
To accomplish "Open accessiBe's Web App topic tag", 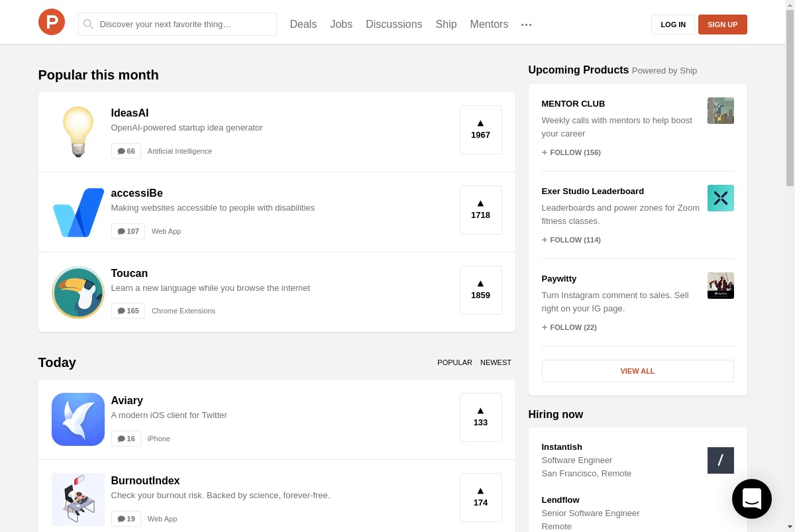I will 166,231.
